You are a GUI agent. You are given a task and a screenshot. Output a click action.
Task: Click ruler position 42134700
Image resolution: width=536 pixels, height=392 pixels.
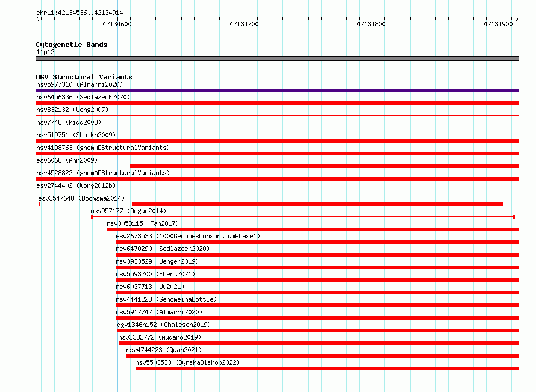(x=244, y=24)
